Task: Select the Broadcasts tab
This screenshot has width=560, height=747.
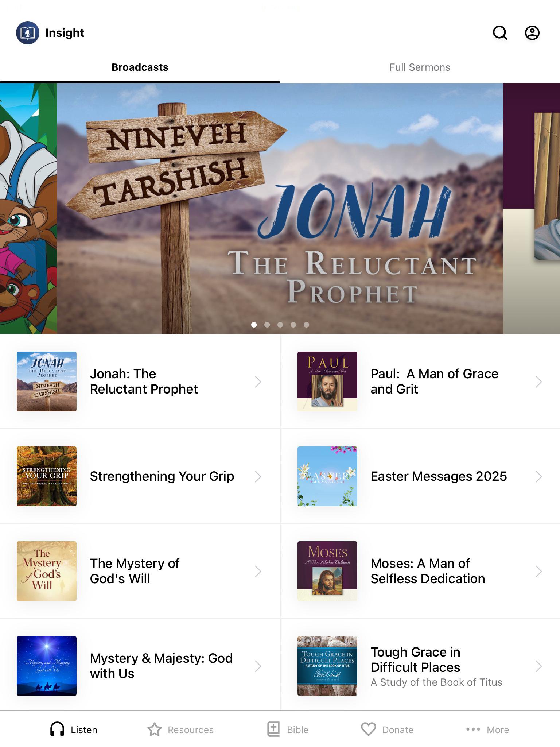Action: click(x=140, y=67)
